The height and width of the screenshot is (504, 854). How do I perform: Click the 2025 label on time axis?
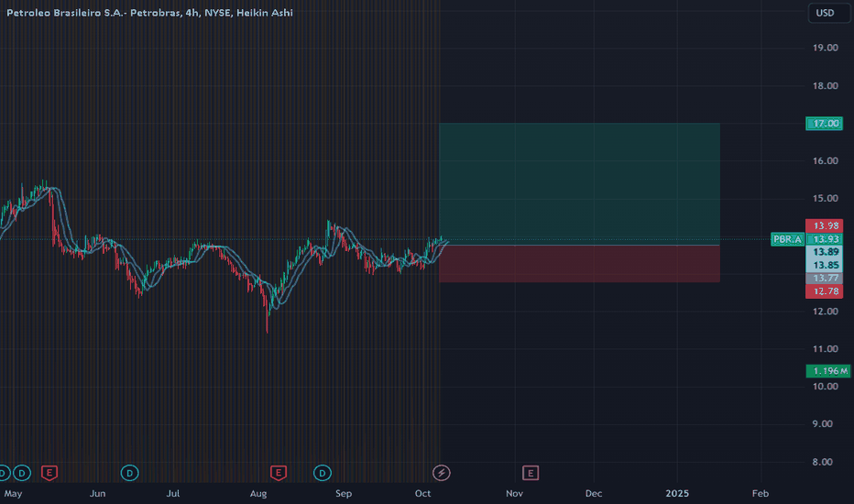click(x=677, y=494)
